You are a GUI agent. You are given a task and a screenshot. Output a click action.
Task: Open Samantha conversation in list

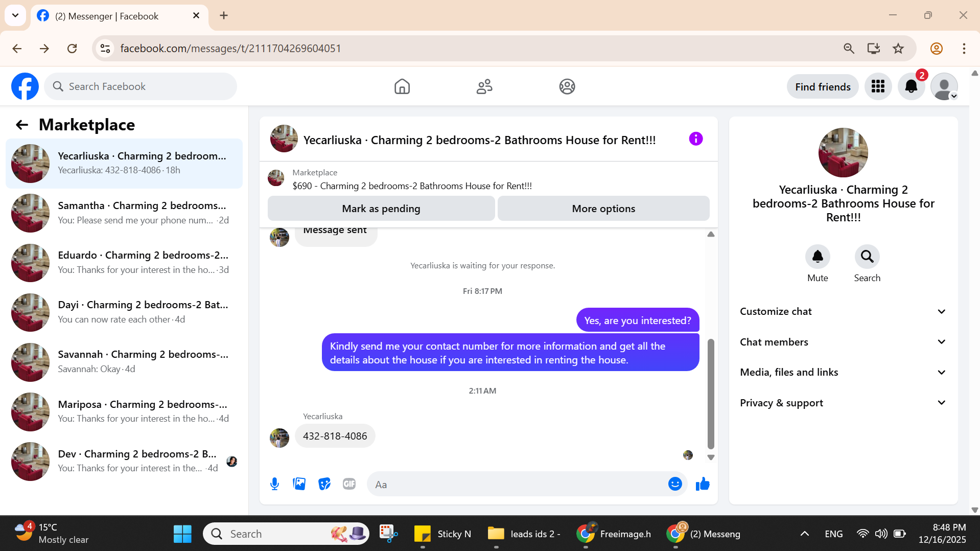124,213
